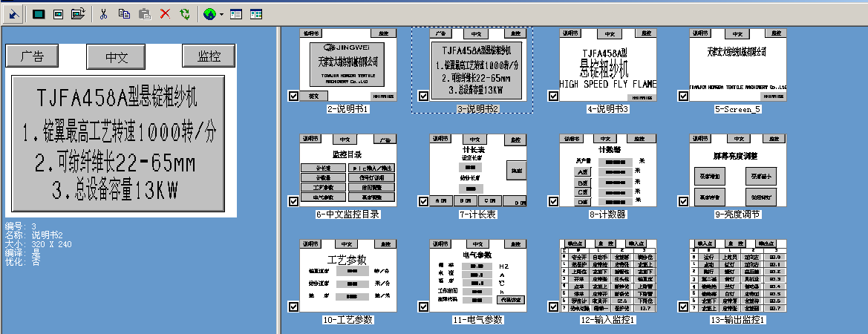Click the globe icon in toolbar
This screenshot has width=868, height=334.
[209, 13]
